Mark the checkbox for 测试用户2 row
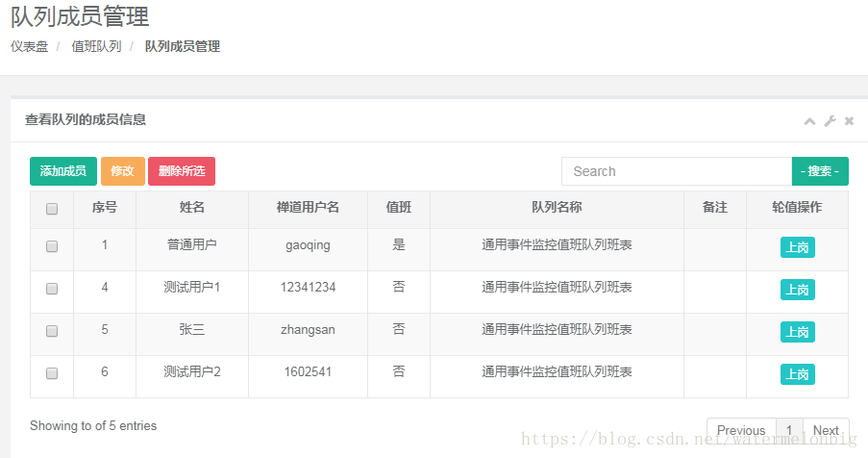Screen dimensions: 868x458 point(52,373)
